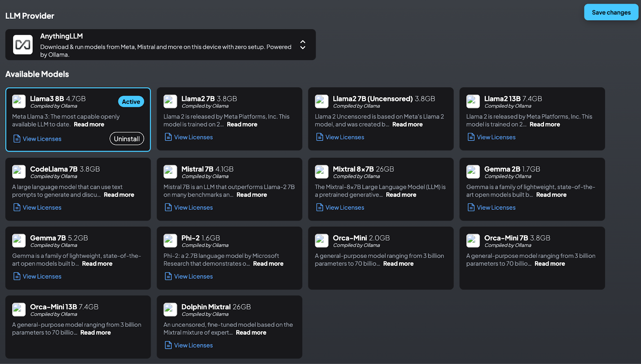
Task: Show Read more on Phi-2 card
Action: [268, 264]
